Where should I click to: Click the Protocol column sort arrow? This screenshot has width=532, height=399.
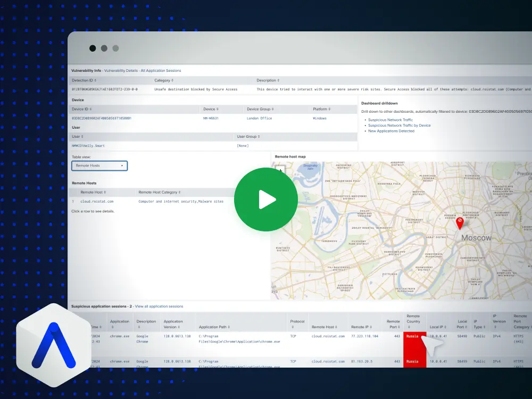click(x=293, y=327)
